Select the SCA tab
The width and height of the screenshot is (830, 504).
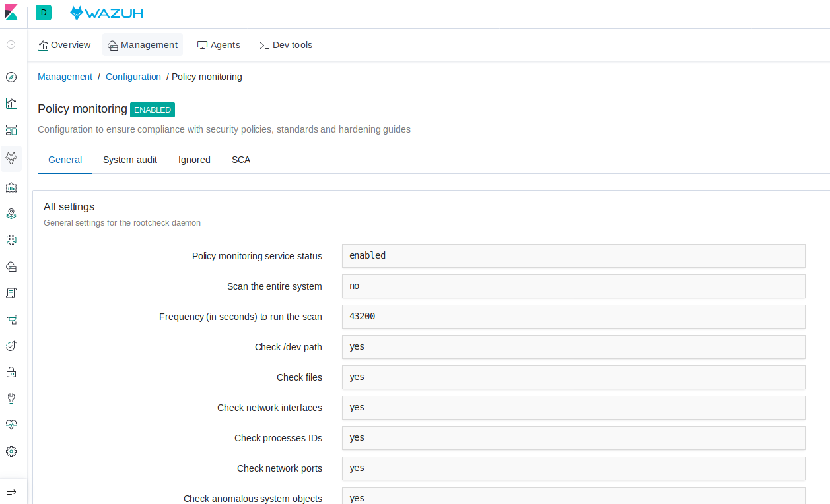[x=240, y=160]
